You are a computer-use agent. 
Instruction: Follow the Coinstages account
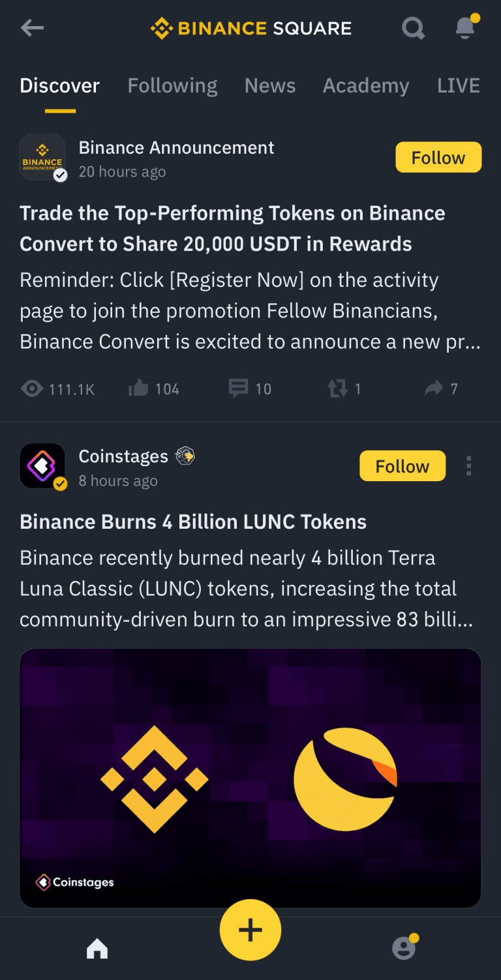[x=402, y=466]
